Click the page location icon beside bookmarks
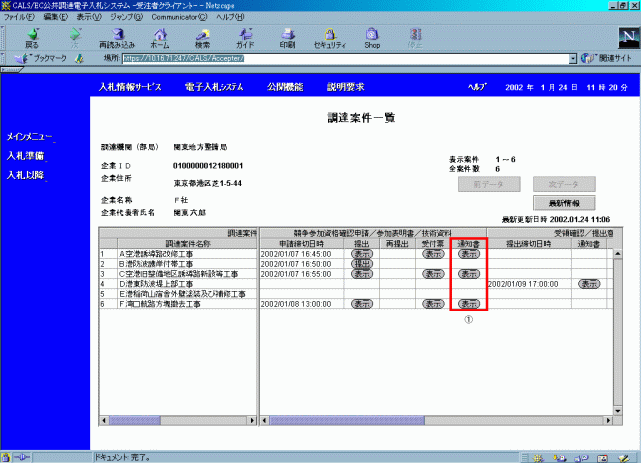The height and width of the screenshot is (463, 641). click(x=79, y=58)
